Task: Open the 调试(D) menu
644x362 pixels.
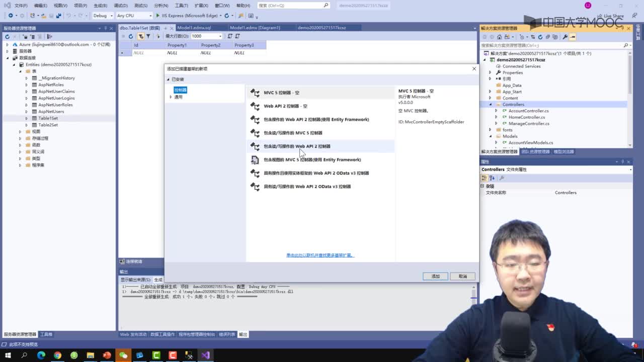Action: tap(121, 6)
